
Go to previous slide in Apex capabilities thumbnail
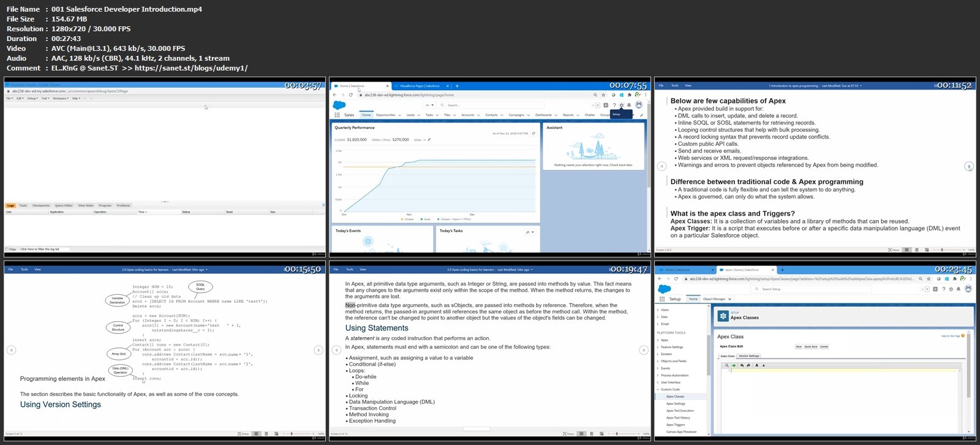661,166
